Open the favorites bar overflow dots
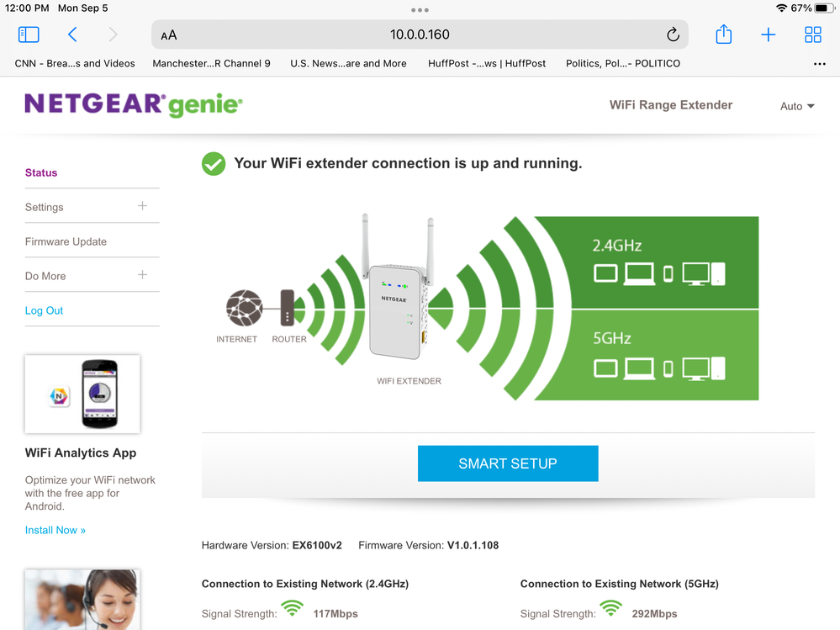The image size is (840, 630). pos(820,64)
